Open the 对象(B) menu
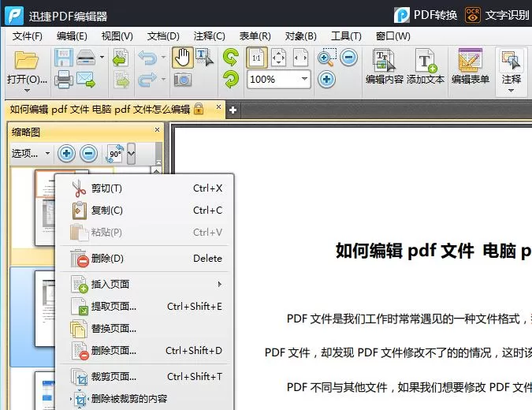This screenshot has width=532, height=410. [300, 36]
